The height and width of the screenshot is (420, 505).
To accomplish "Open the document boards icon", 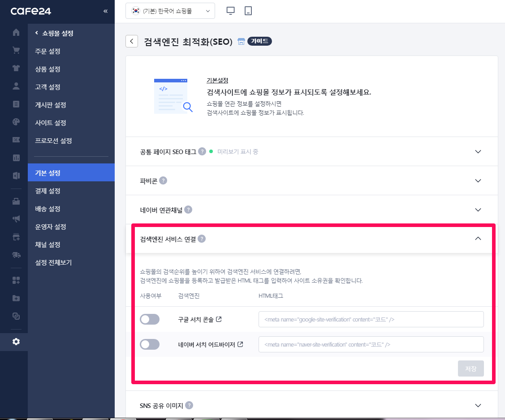I will coord(16,104).
